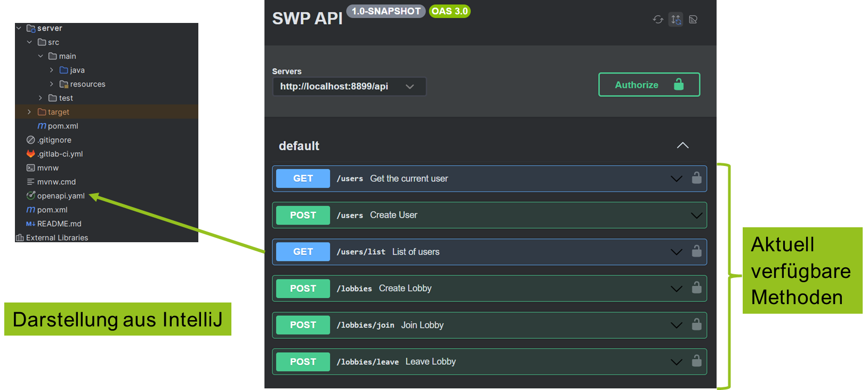Expand the target folder in project tree
Image resolution: width=868 pixels, height=390 pixels.
pyautogui.click(x=29, y=112)
